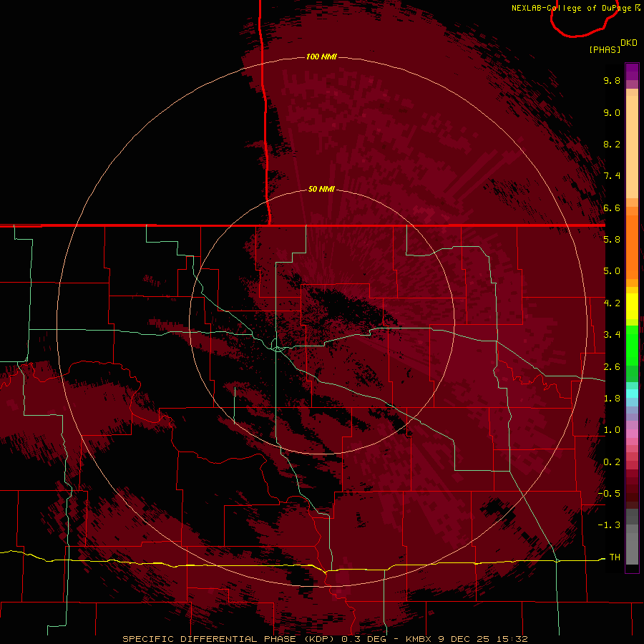Click the 7.4 scale label
Screen dimensions: 644x644
tap(612, 176)
